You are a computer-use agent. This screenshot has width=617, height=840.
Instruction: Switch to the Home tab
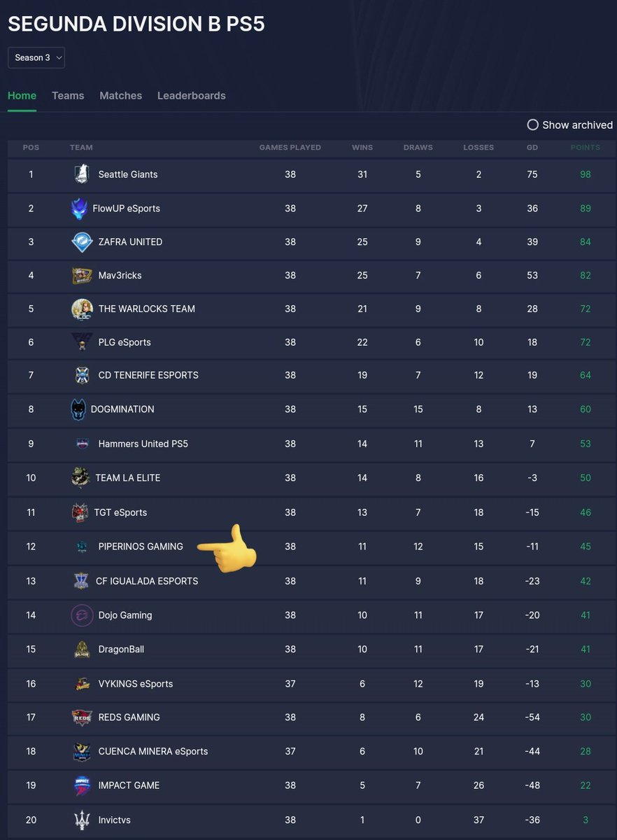click(22, 95)
